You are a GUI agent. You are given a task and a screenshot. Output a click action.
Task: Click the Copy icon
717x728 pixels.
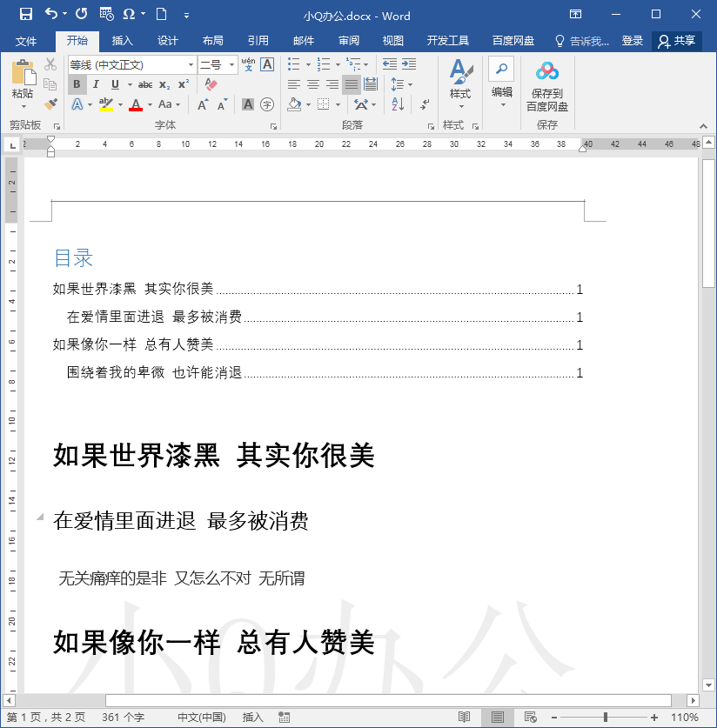(50, 84)
